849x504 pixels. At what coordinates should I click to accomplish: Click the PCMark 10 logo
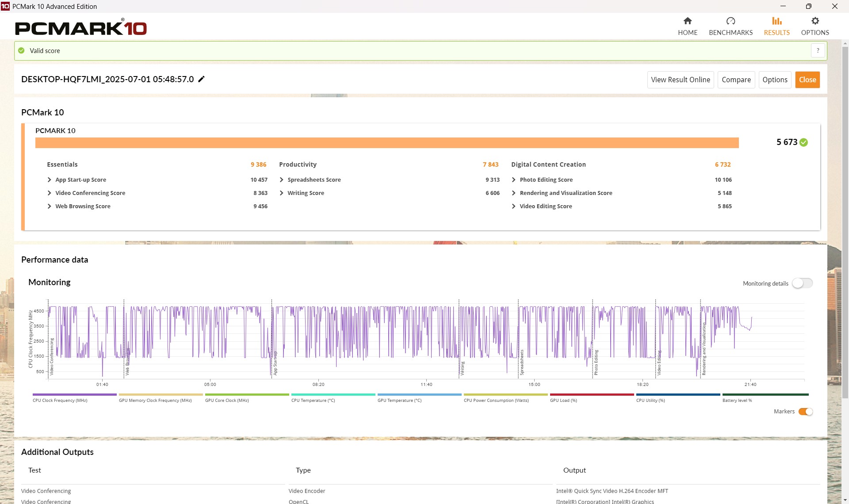coord(81,27)
